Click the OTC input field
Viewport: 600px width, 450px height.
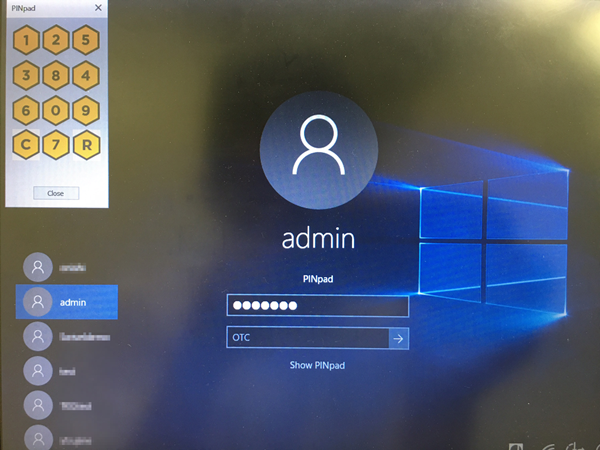tap(308, 338)
